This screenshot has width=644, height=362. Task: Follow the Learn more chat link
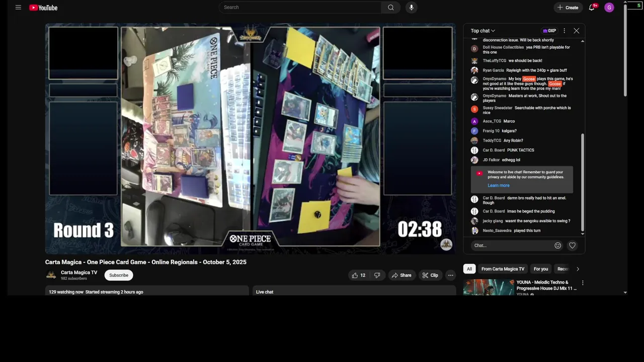coord(499,186)
